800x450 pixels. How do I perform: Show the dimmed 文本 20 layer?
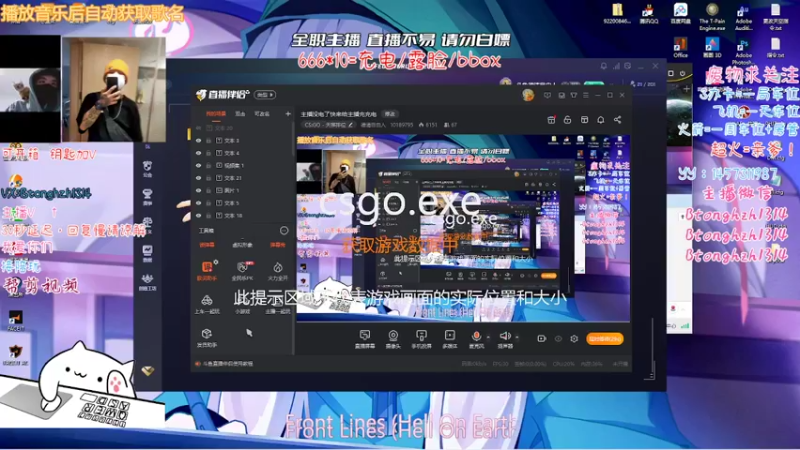[198, 128]
